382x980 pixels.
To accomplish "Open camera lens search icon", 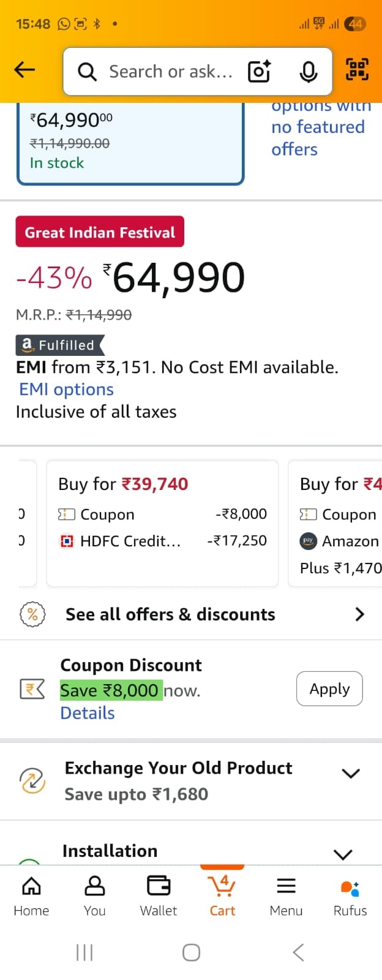I will coord(259,72).
